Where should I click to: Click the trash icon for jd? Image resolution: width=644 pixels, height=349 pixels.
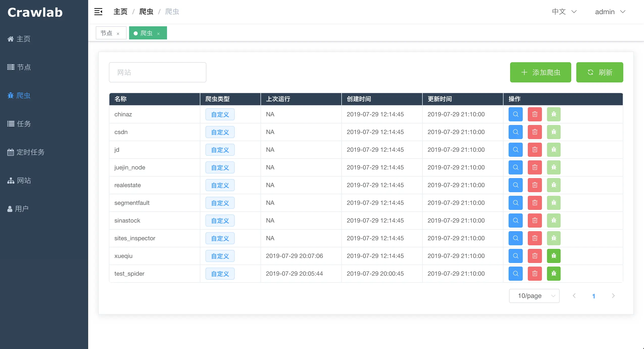click(535, 150)
